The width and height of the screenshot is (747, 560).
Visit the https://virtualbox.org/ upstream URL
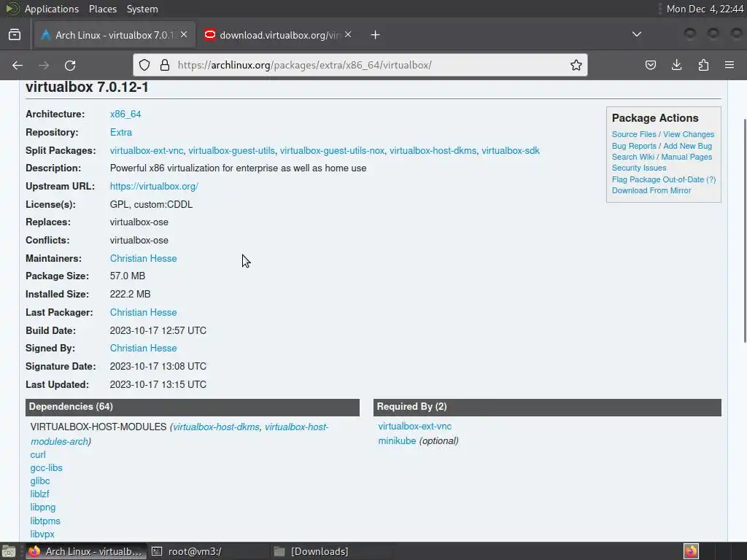[x=154, y=186]
